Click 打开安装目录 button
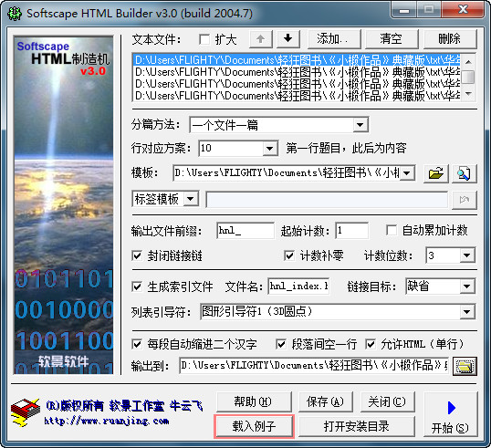The image size is (491, 448). coord(356,426)
